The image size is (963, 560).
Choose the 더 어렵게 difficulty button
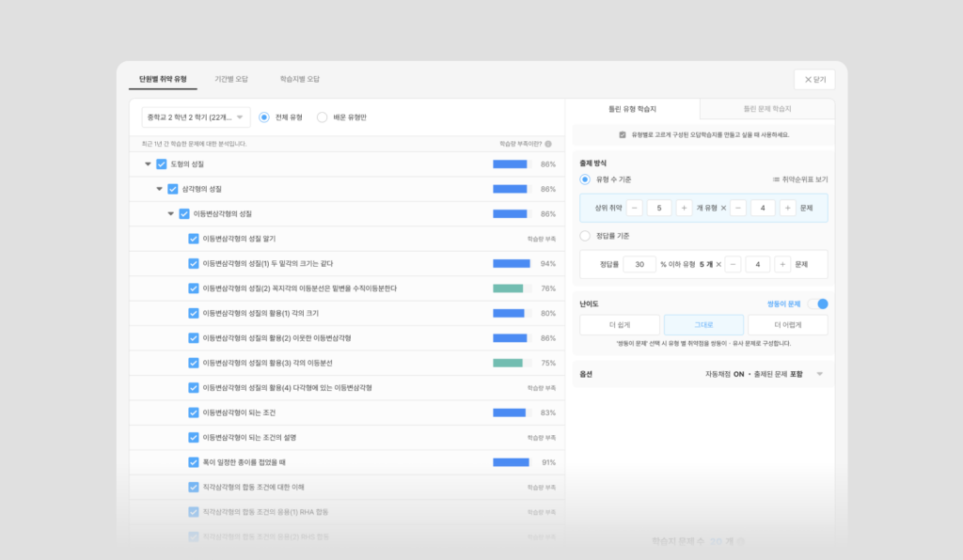tap(787, 325)
